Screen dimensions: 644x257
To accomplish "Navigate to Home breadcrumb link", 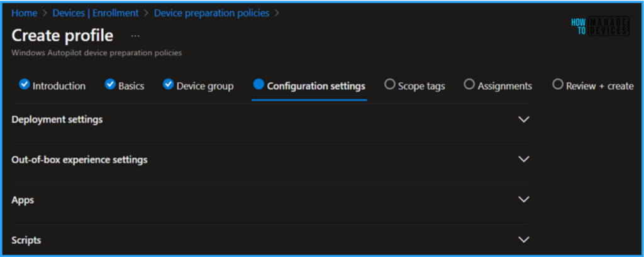I will tap(25, 13).
